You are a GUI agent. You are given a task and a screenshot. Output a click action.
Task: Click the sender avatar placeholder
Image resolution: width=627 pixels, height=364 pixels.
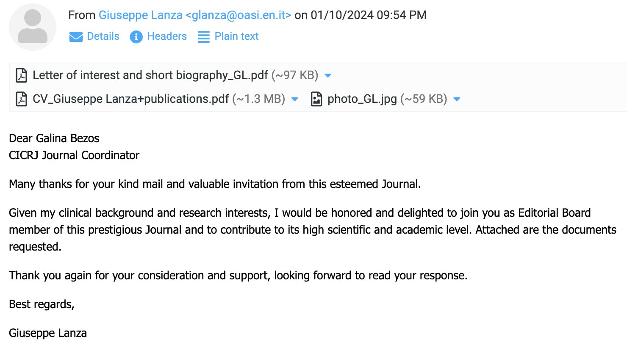[x=33, y=27]
